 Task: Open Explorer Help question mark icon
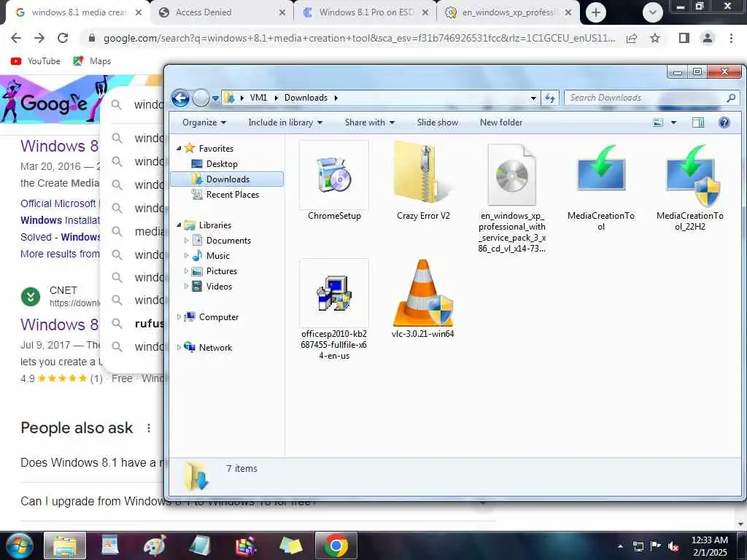point(724,122)
